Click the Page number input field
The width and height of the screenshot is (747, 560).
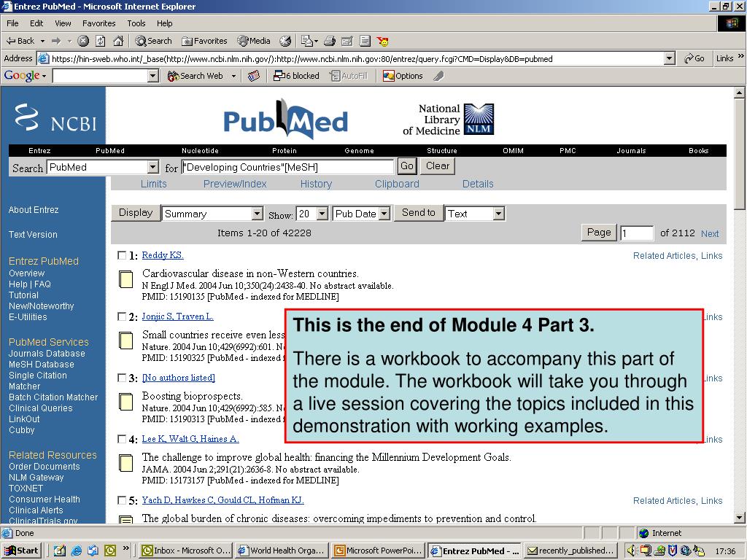tap(637, 233)
